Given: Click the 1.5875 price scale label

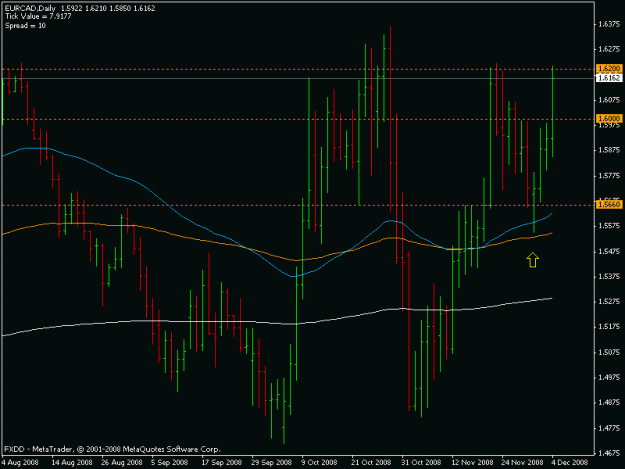Looking at the screenshot, I should [609, 150].
